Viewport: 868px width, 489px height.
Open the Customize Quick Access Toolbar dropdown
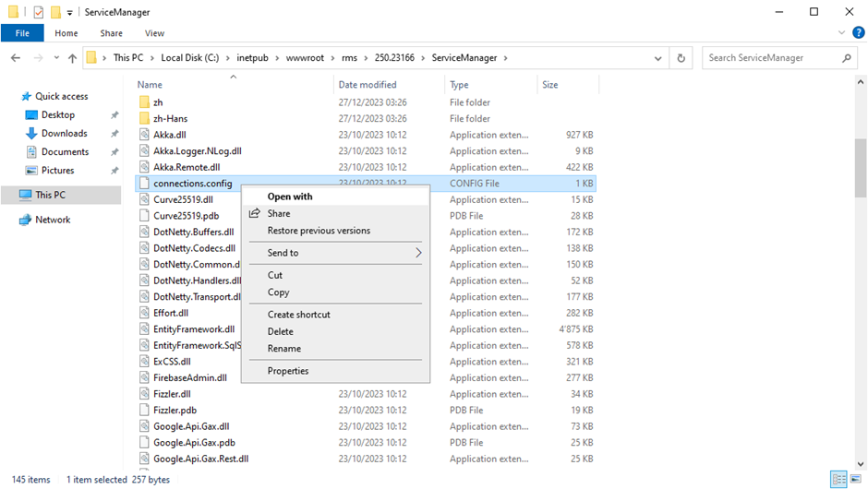[70, 12]
